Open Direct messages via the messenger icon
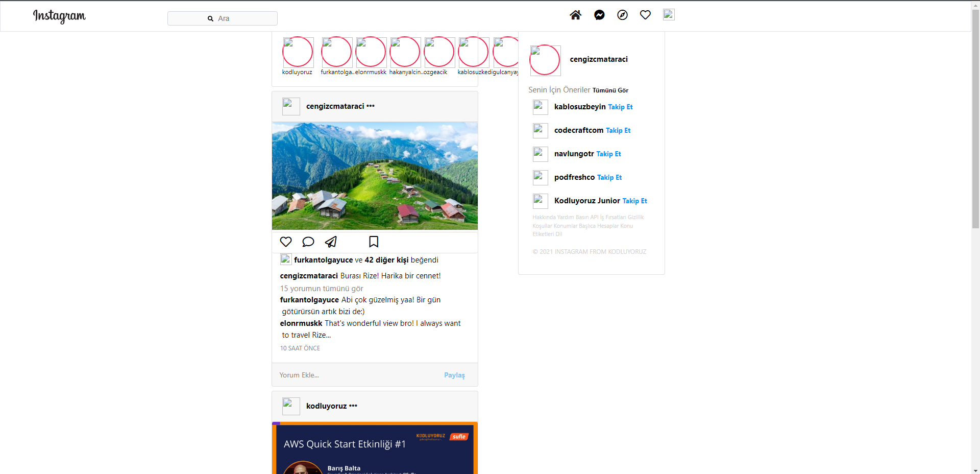Image resolution: width=980 pixels, height=474 pixels. [x=599, y=15]
